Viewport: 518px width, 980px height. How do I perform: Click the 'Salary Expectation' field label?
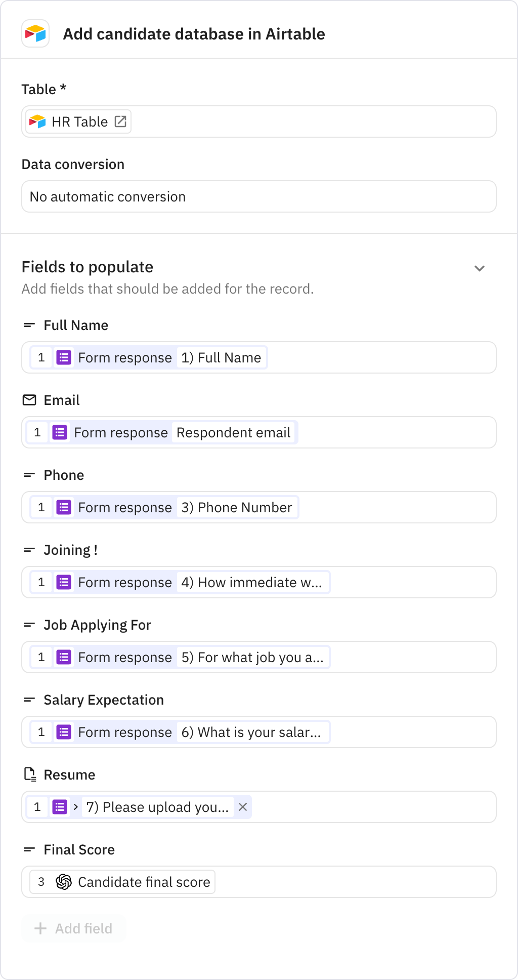point(104,700)
